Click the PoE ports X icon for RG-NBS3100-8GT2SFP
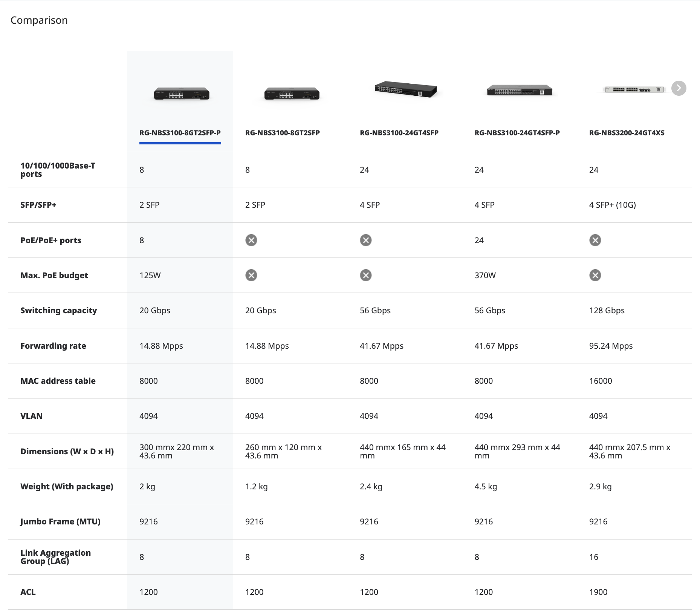Viewport: 700px width, 610px height. pos(251,240)
